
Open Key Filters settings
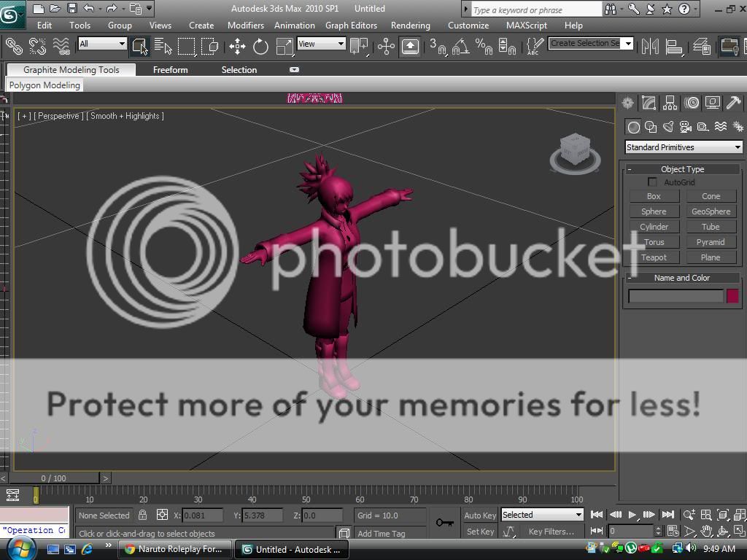pyautogui.click(x=551, y=532)
